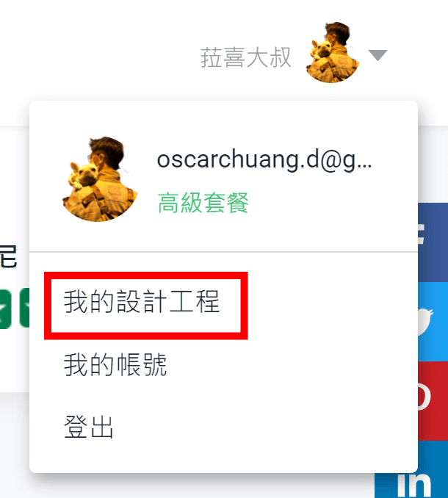
Task: Click the green 高級套餐 plan link
Action: [203, 203]
